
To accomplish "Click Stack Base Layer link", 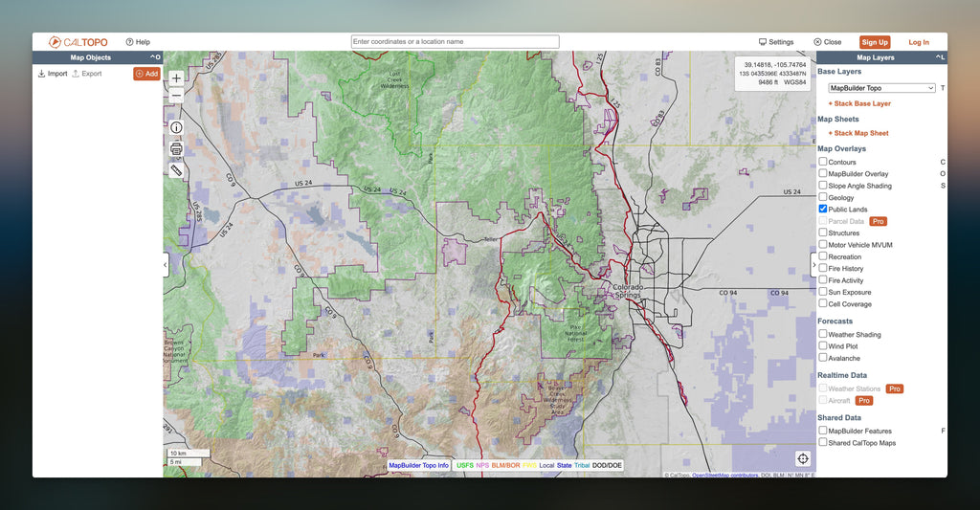I will point(859,103).
